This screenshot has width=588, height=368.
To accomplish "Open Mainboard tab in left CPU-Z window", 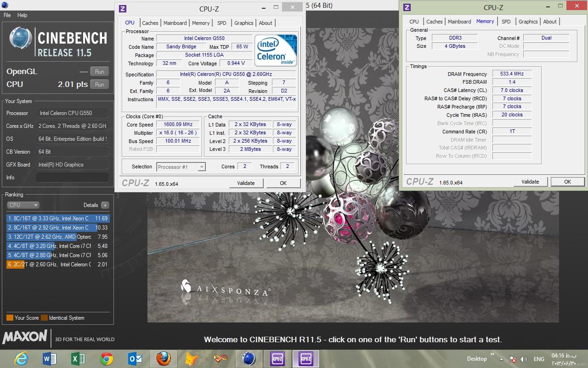I will [175, 23].
